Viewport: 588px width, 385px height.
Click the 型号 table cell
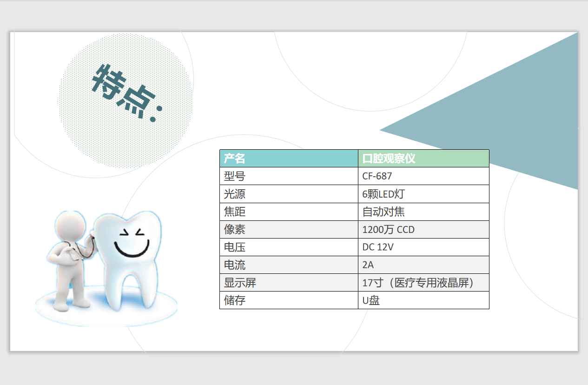click(289, 176)
